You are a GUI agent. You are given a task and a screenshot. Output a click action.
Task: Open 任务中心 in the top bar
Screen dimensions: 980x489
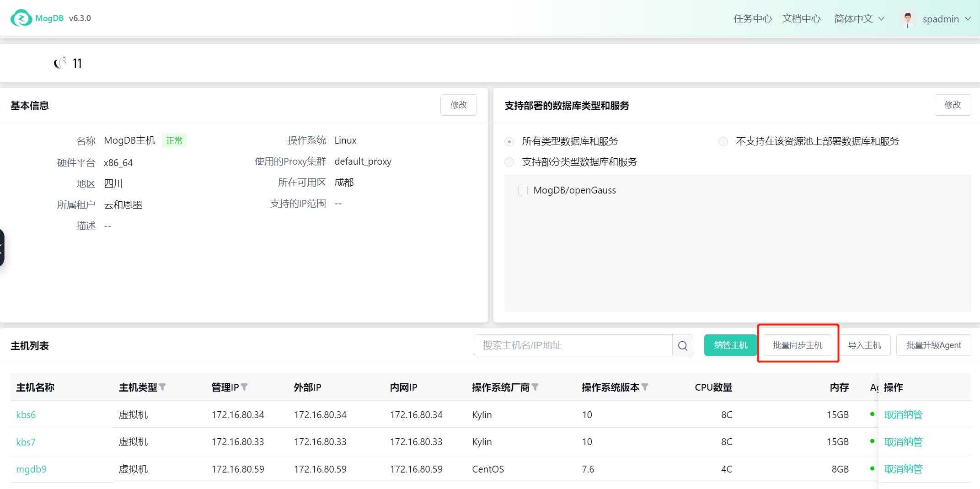pos(753,19)
